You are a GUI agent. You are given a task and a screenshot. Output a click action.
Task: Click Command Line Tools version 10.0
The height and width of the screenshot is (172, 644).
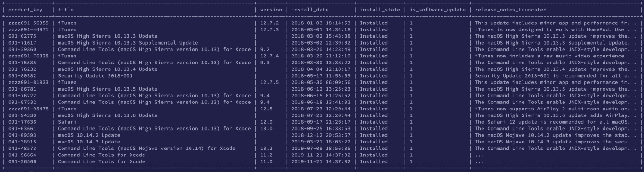click(266, 129)
